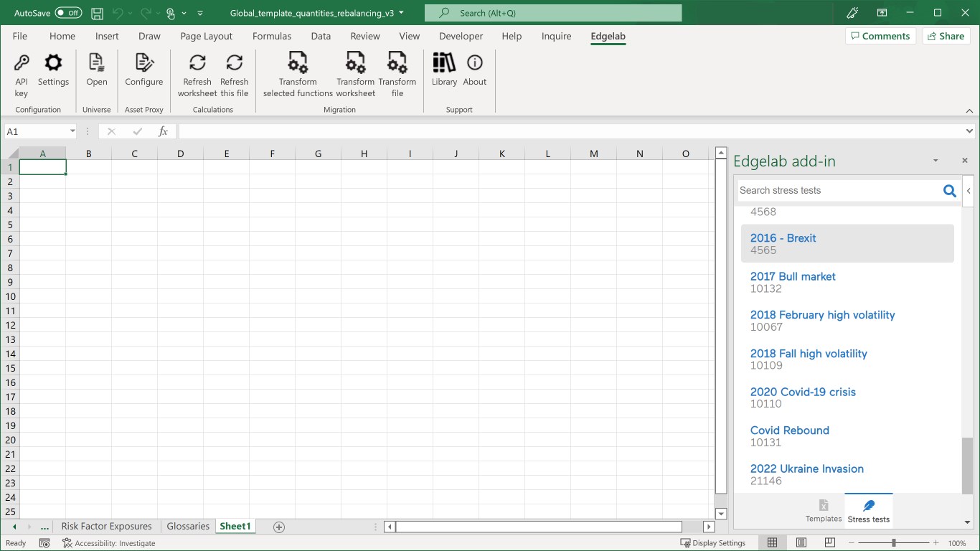Save the workbook using the title bar icon
Viewport: 980px width, 551px height.
[x=97, y=13]
